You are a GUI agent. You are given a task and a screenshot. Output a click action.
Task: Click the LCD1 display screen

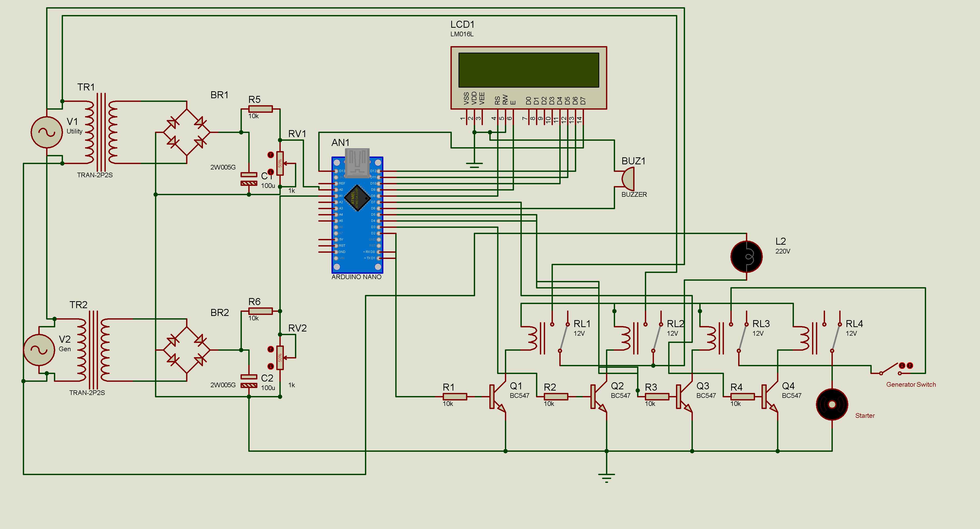point(528,70)
